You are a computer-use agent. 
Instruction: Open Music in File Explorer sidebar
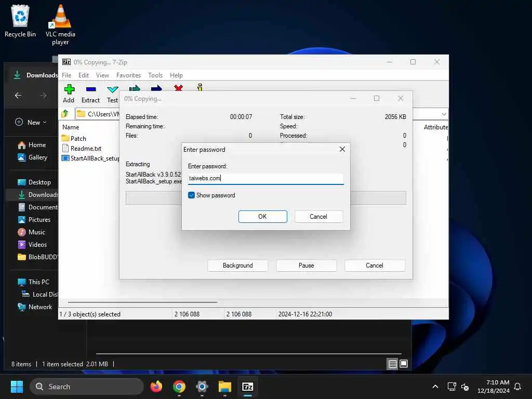pos(31,232)
